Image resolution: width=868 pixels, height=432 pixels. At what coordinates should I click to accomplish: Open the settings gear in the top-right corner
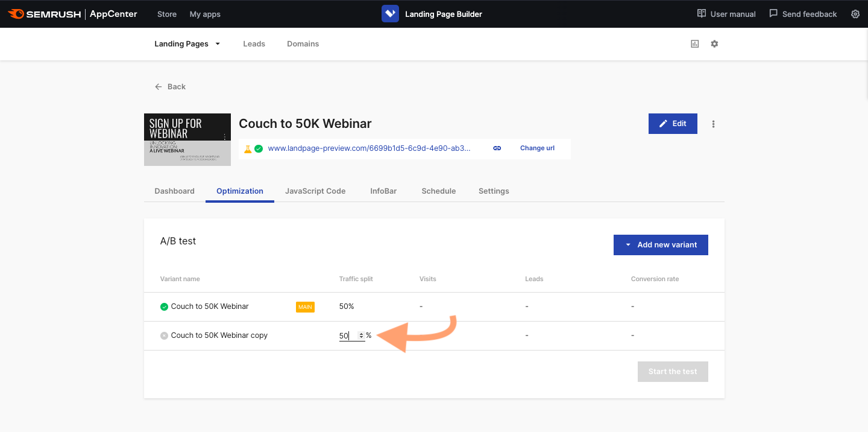[x=855, y=13]
